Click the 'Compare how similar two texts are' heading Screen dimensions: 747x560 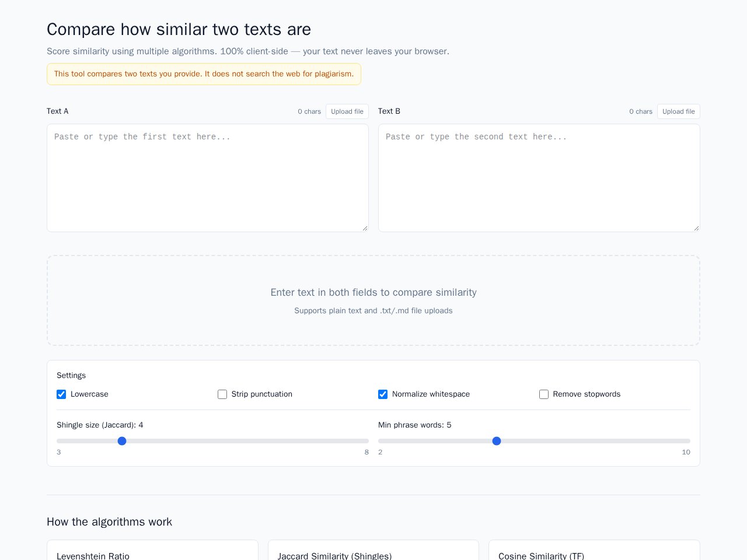point(179,29)
